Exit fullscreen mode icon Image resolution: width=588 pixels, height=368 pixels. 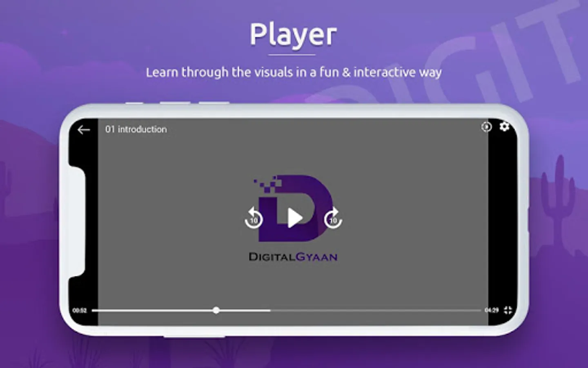pyautogui.click(x=508, y=310)
